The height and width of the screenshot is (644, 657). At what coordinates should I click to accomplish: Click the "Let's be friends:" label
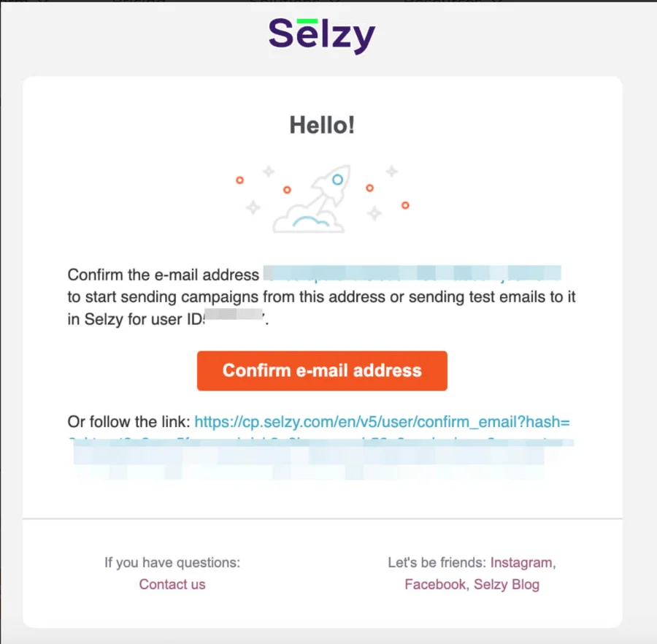437,562
